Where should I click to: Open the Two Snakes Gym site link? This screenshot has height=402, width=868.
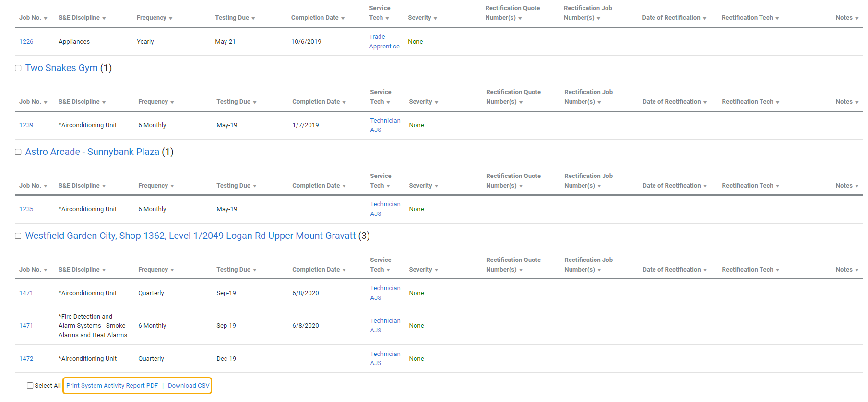click(x=61, y=68)
